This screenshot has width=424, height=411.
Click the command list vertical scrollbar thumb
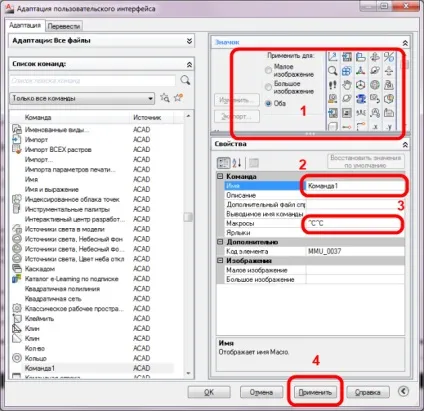point(188,217)
